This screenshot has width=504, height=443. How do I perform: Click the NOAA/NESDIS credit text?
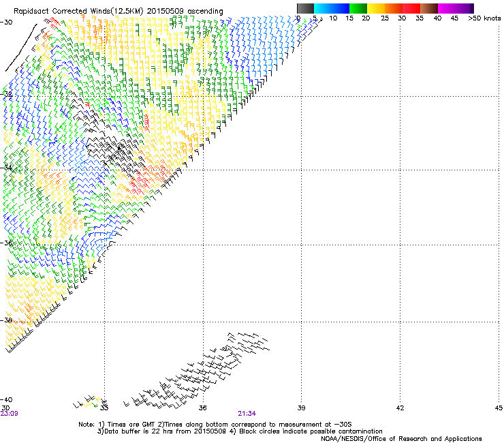(401, 439)
